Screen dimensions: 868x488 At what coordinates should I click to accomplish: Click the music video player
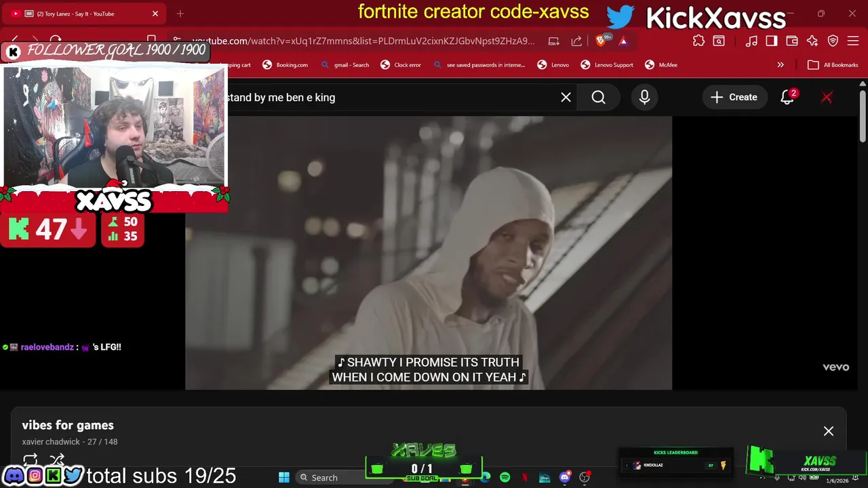(x=429, y=253)
